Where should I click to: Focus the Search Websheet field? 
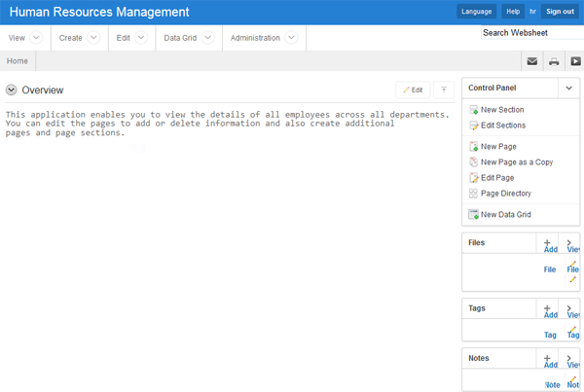click(x=530, y=33)
